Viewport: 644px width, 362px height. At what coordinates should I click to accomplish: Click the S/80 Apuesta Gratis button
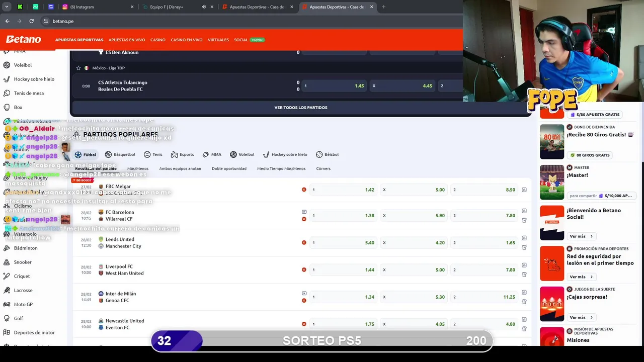pyautogui.click(x=595, y=115)
